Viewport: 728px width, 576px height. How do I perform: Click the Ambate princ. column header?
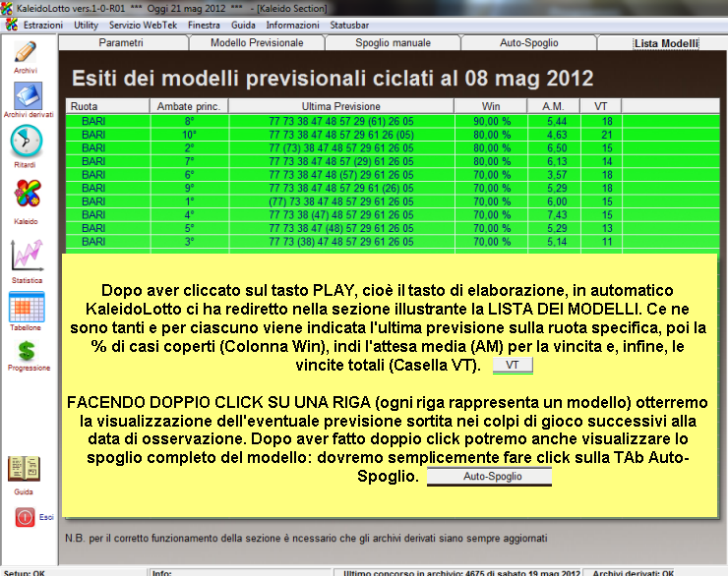click(x=189, y=106)
